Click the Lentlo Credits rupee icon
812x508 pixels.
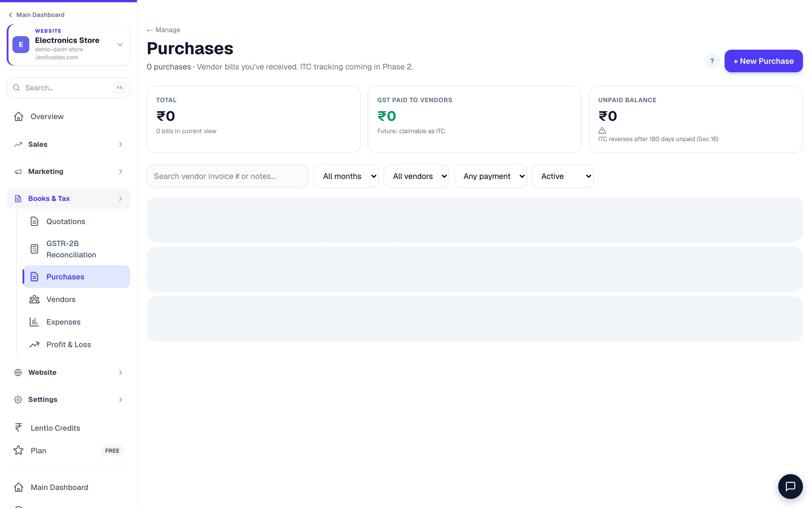pos(18,428)
